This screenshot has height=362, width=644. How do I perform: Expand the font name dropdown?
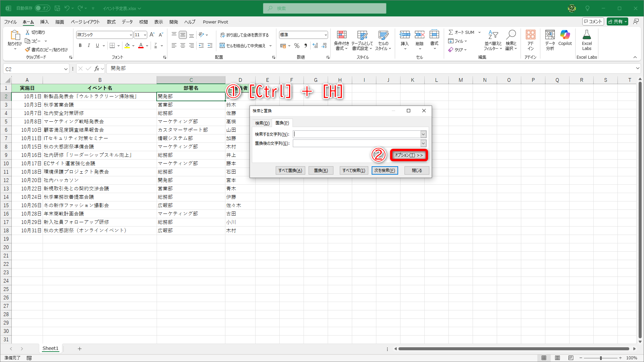coord(131,35)
